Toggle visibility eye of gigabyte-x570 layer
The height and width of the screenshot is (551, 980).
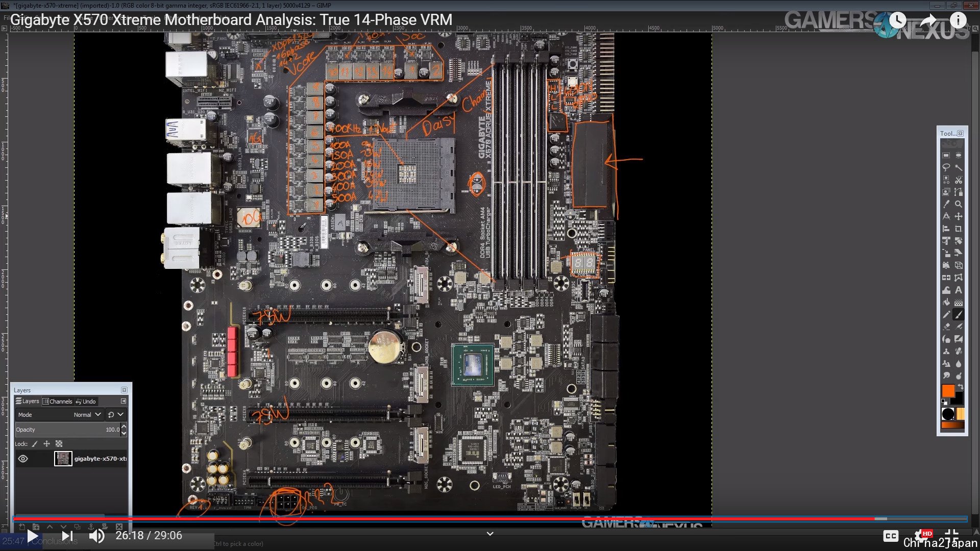(x=23, y=459)
